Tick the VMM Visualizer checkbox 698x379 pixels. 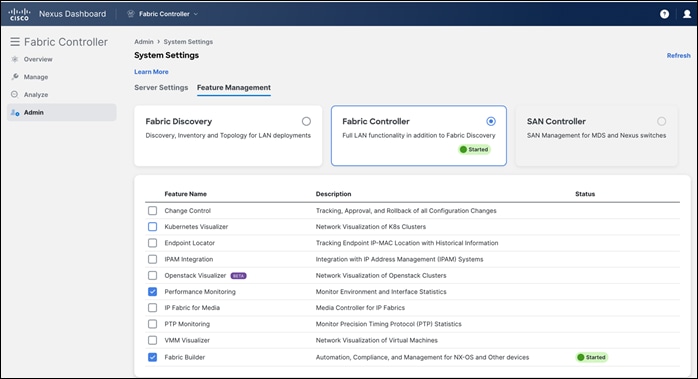point(152,340)
